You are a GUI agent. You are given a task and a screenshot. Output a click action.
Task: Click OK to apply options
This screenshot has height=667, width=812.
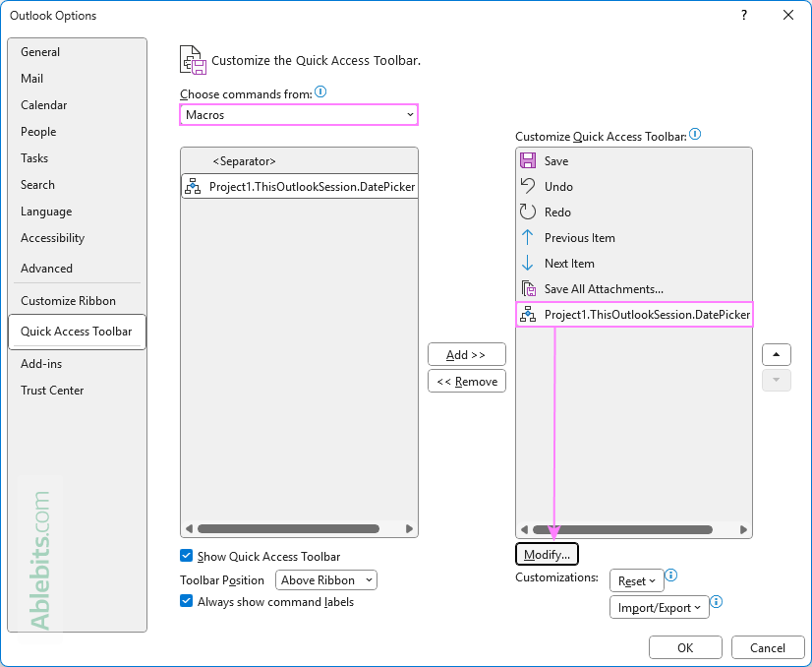685,647
